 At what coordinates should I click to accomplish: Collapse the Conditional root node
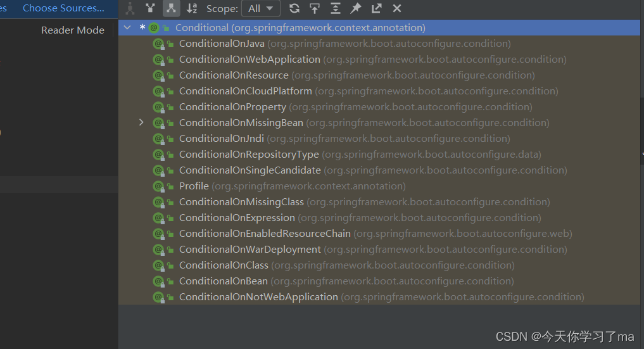pos(127,27)
